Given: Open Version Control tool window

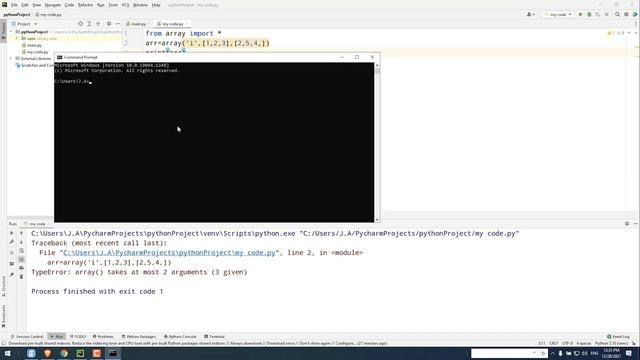Looking at the screenshot, I should [x=27, y=336].
